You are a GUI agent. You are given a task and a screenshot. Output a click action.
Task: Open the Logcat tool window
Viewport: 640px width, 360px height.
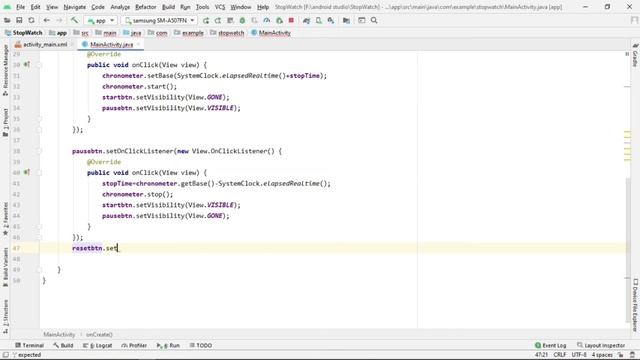[98, 345]
